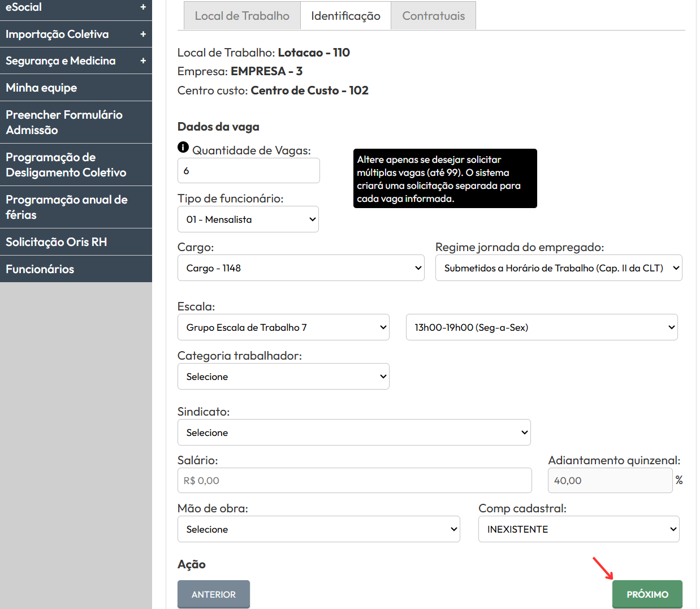Open Solicitação Oris RH menu item
Screen dimensions: 700x609
coord(76,242)
